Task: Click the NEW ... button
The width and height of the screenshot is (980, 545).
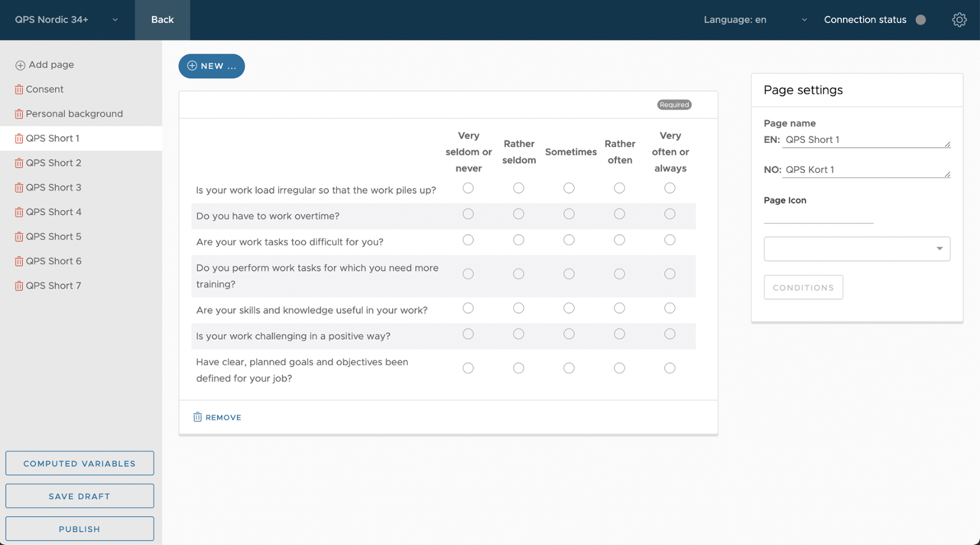Action: click(x=211, y=66)
